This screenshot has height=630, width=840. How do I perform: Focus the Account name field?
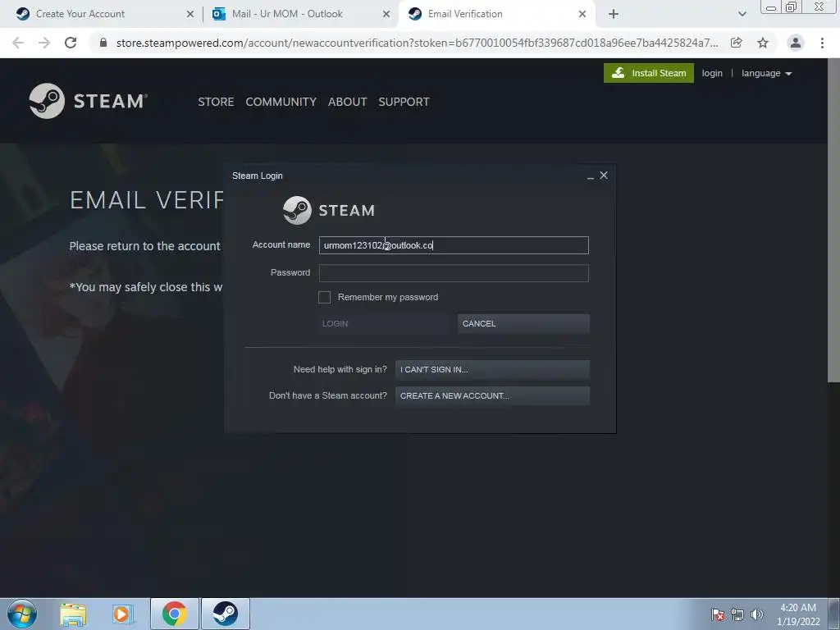(454, 245)
